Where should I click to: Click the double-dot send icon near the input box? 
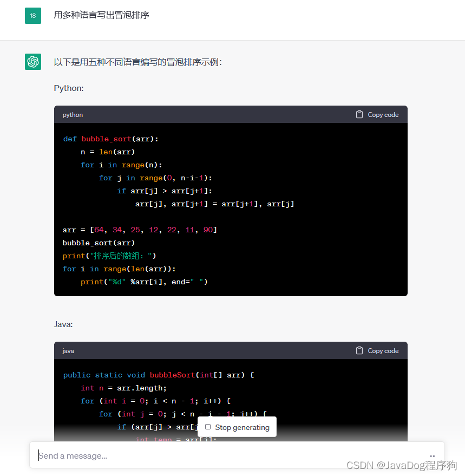point(433,456)
